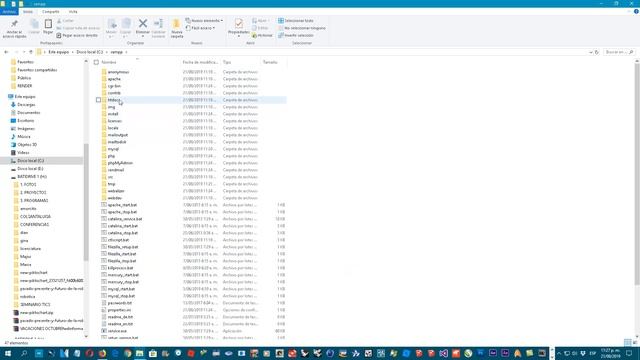This screenshot has height=360, width=640.
Task: Select the apache_start.bat file
Action: click(122, 205)
